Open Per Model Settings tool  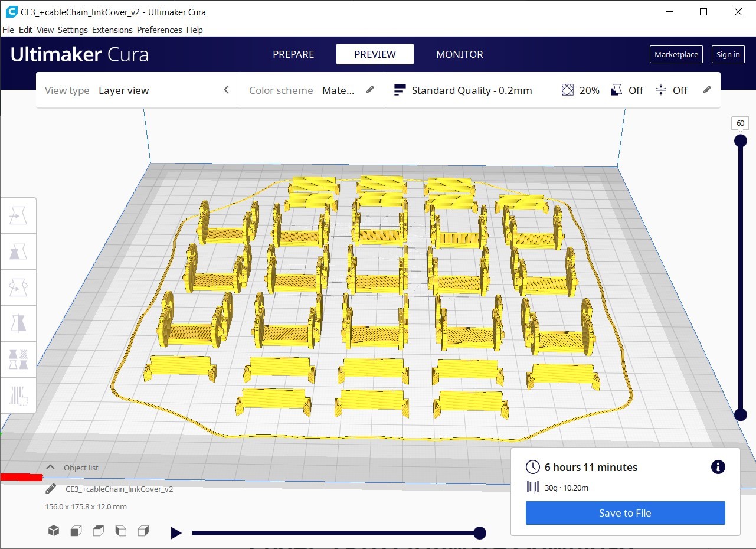tap(18, 360)
